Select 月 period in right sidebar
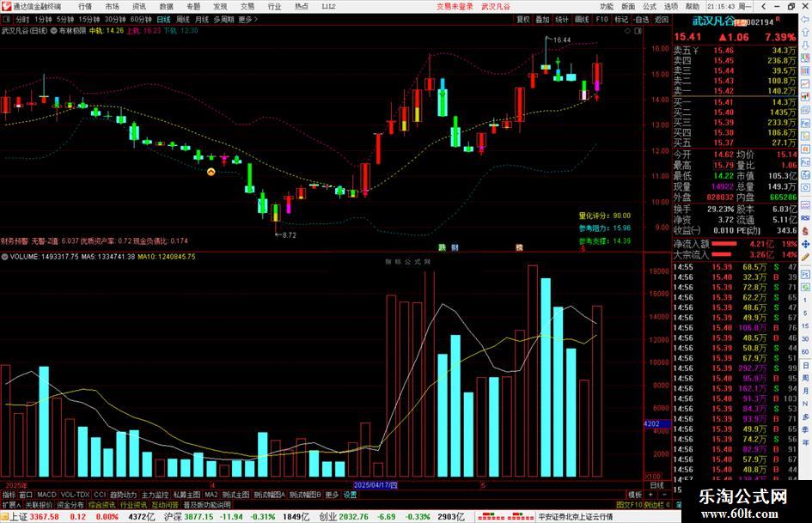Screen dimensions: 812x523 click(805, 391)
